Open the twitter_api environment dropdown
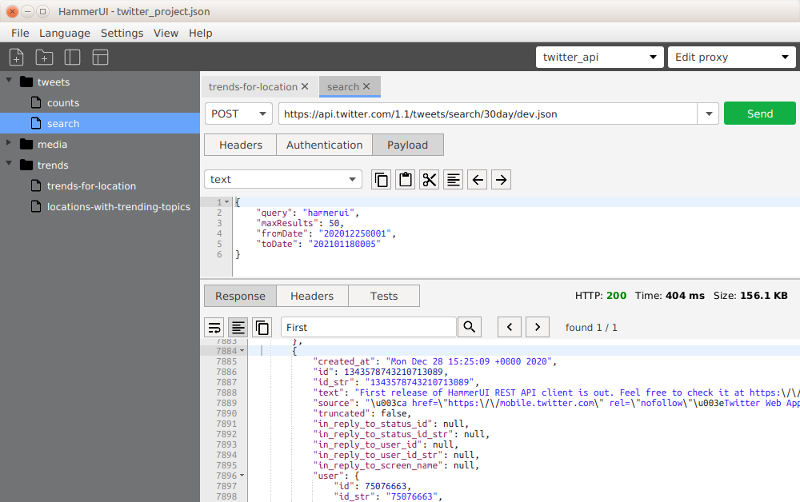The width and height of the screenshot is (800, 502). tap(598, 57)
